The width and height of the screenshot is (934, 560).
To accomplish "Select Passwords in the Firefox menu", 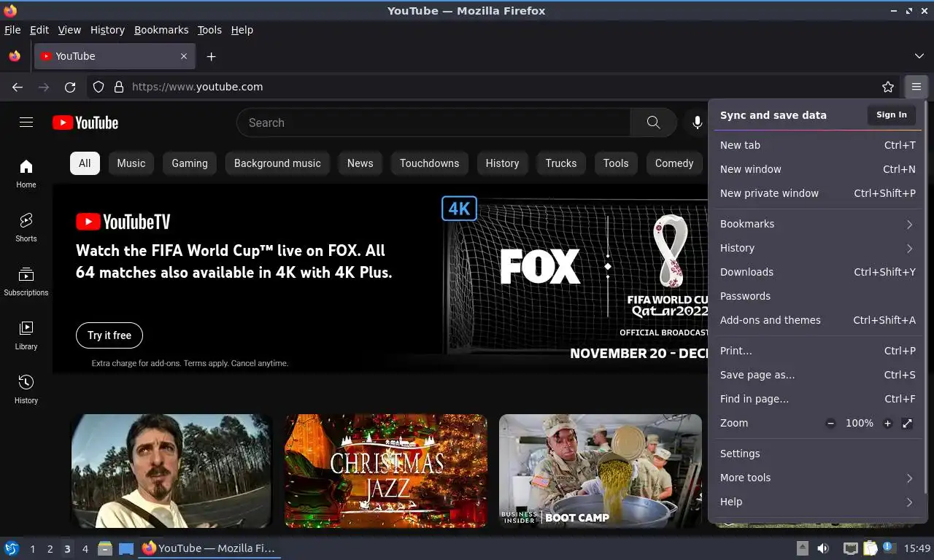I will [817, 296].
